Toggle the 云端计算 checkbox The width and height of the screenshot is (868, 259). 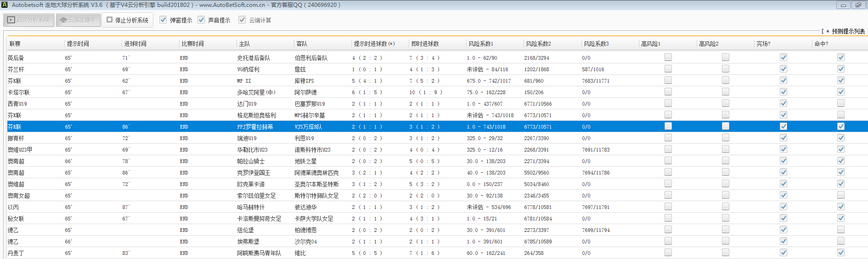click(242, 20)
